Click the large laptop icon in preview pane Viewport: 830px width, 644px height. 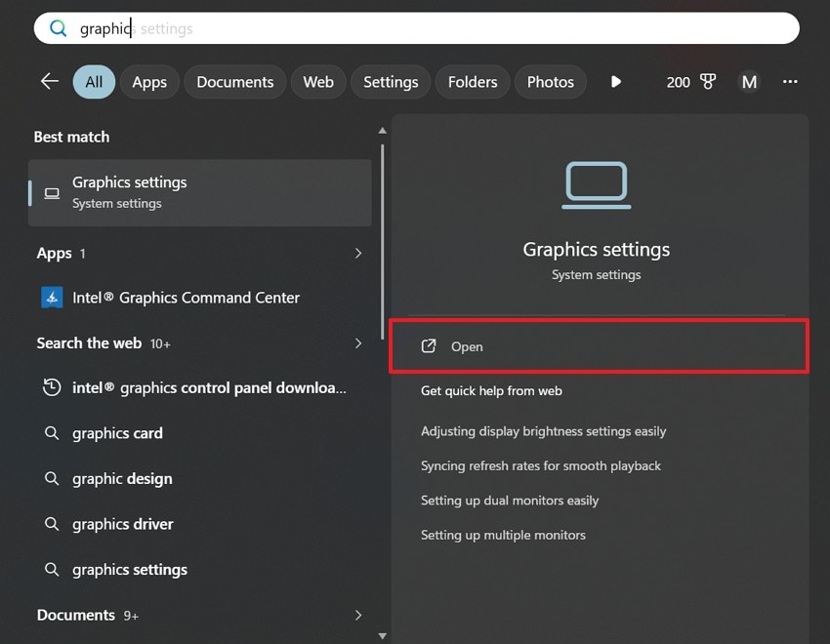597,185
